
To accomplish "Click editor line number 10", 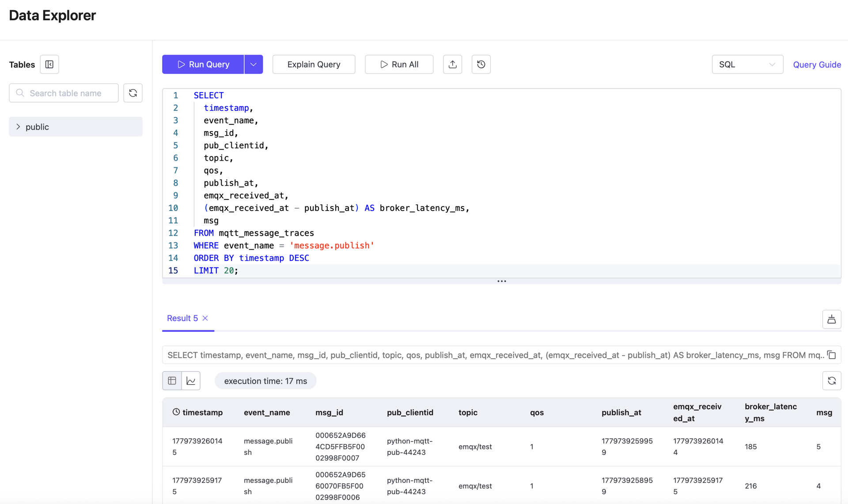I will tap(173, 208).
